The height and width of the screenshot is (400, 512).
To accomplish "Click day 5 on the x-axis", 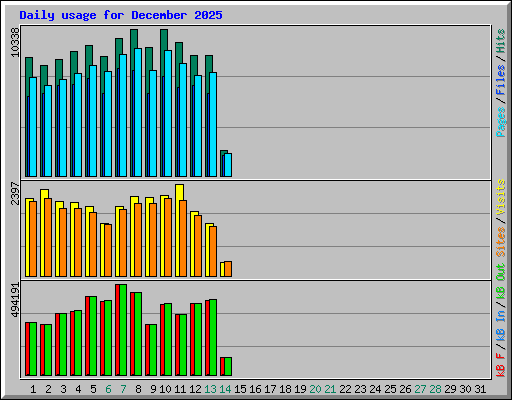I will 93,389.
